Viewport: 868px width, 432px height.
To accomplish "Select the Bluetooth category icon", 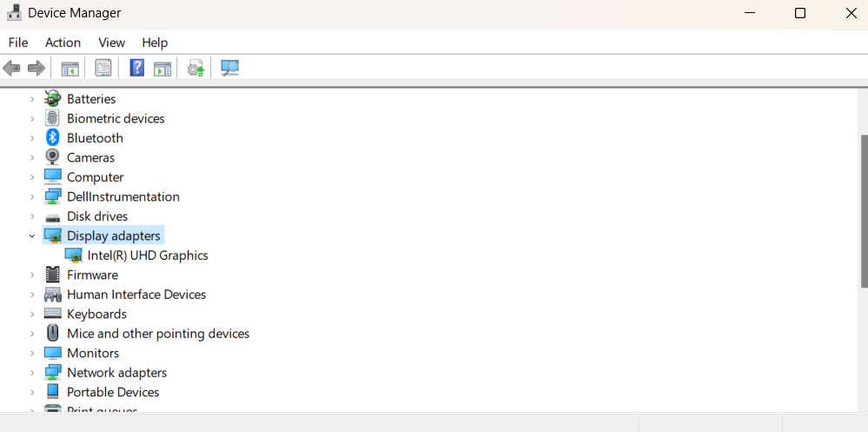I will tap(53, 137).
